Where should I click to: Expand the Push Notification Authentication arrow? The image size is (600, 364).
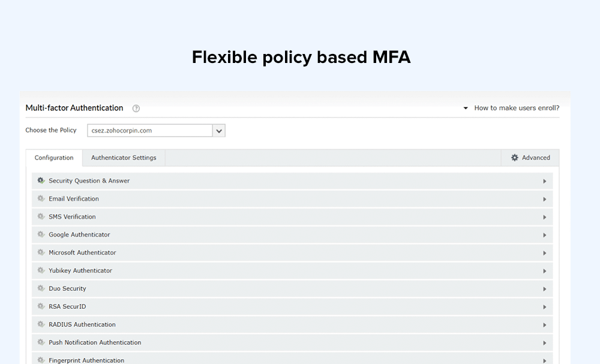(544, 343)
